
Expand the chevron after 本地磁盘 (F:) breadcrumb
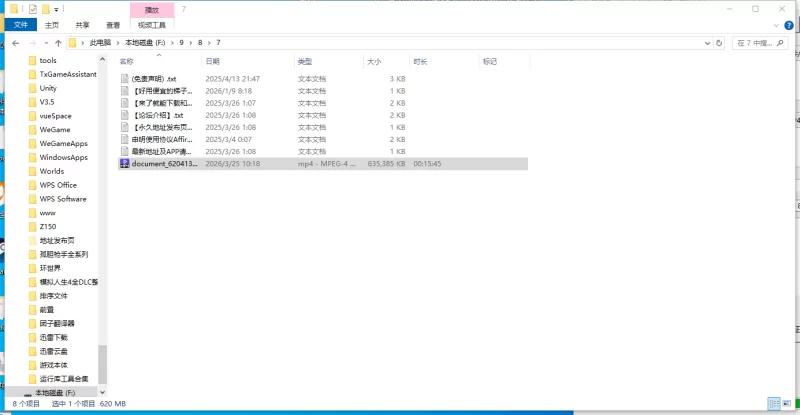tap(172, 43)
